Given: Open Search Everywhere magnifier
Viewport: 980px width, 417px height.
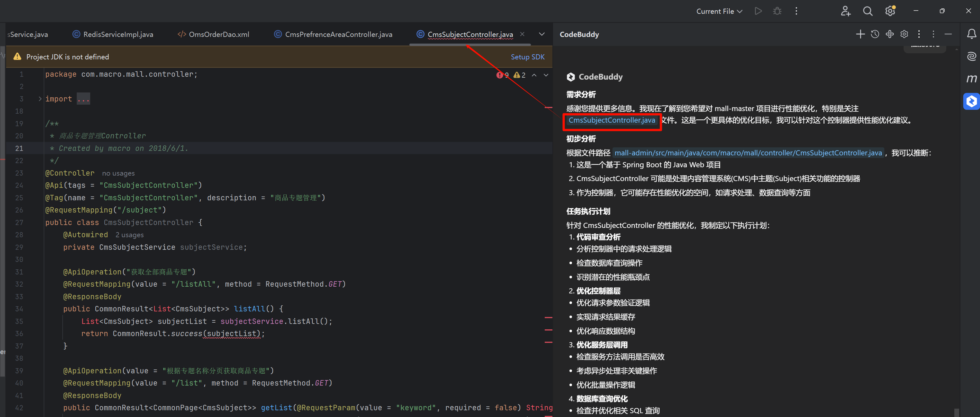Looking at the screenshot, I should pos(868,11).
